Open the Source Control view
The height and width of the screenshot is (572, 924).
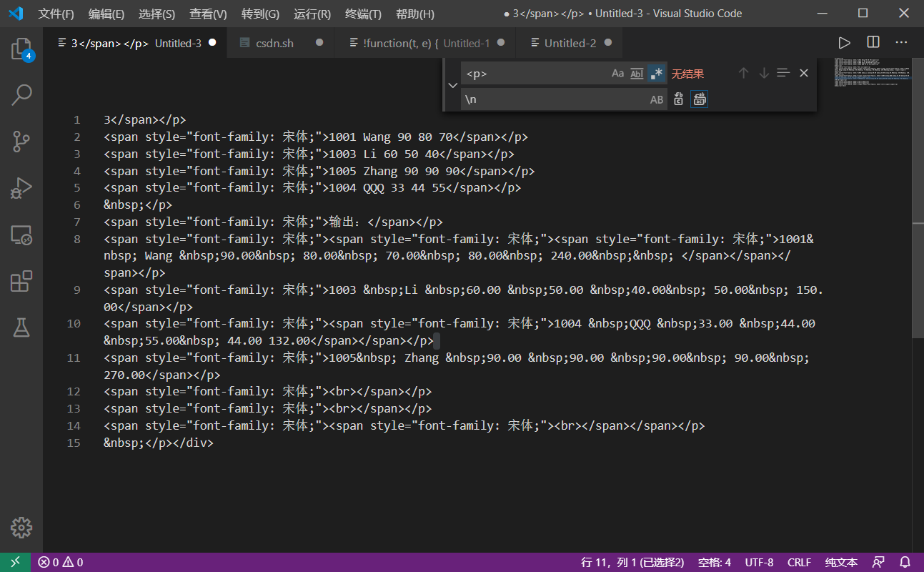coord(21,141)
